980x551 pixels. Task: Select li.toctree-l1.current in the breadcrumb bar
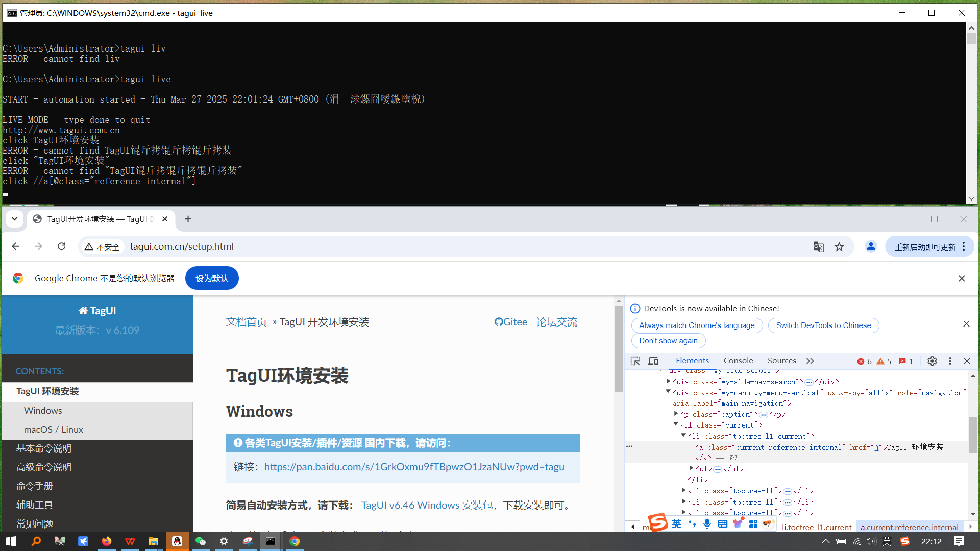click(x=817, y=527)
